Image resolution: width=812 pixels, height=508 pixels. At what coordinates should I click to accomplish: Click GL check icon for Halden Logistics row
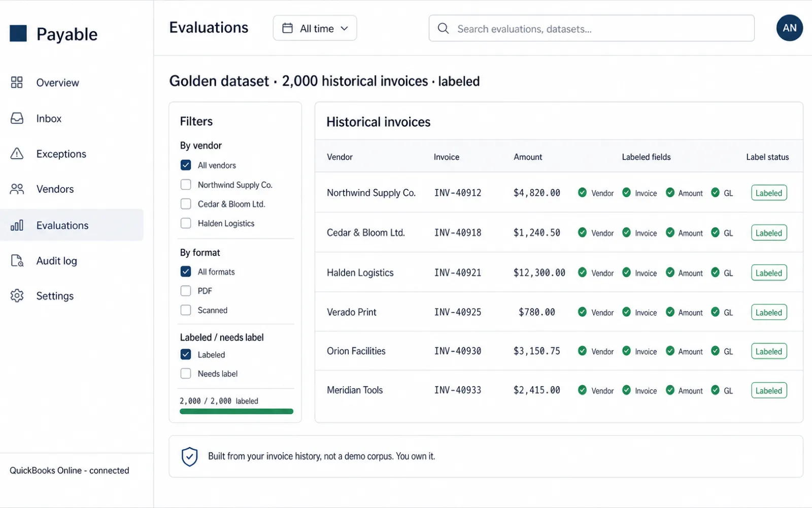point(715,272)
